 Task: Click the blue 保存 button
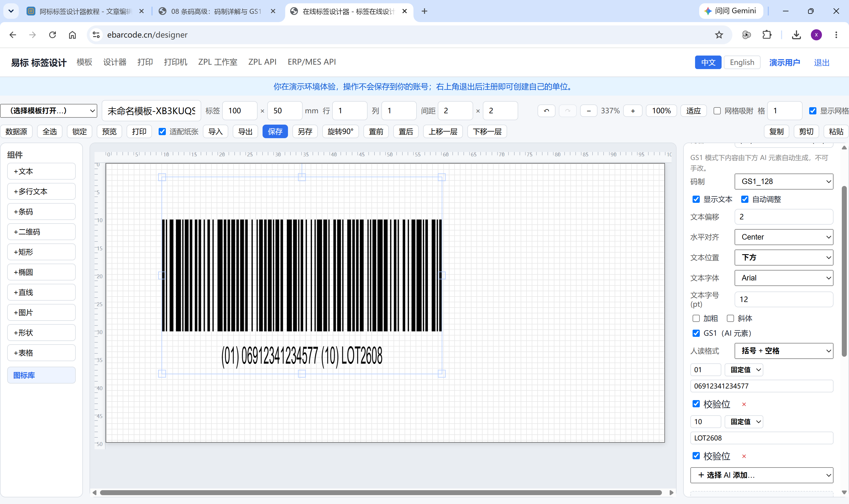(x=275, y=132)
